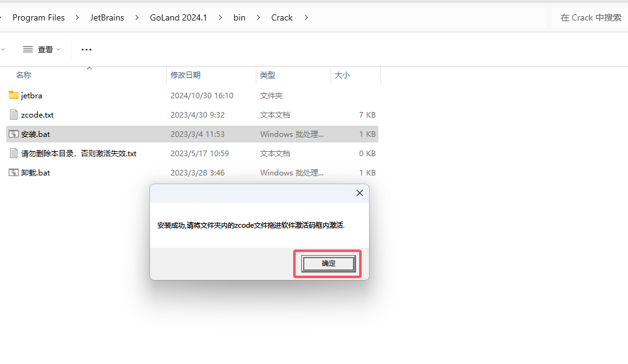This screenshot has height=364, width=628.
Task: Select the jetbra folder icon
Action: (x=14, y=95)
